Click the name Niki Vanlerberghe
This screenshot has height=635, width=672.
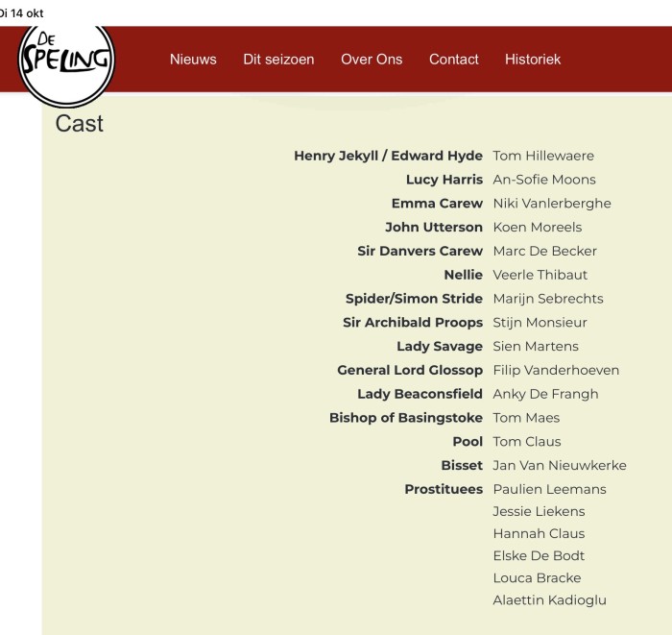(x=552, y=204)
